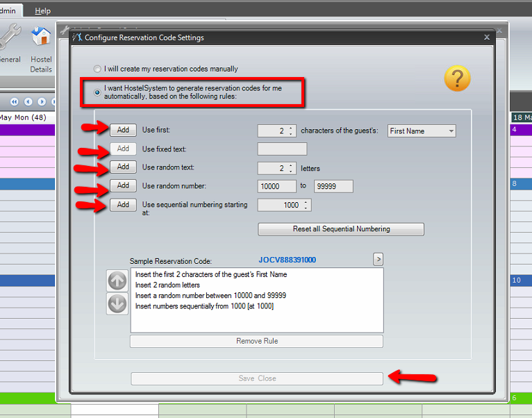Move selected rule down with arrow

point(117,303)
